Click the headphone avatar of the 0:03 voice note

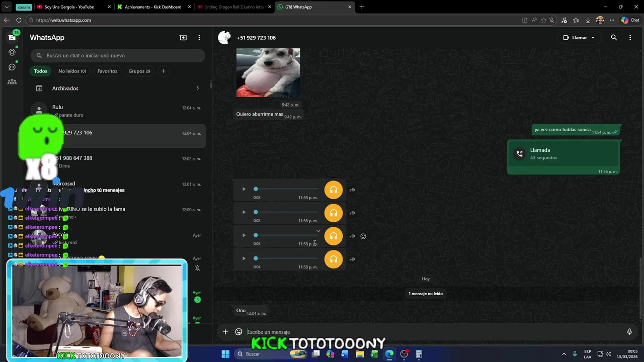pyautogui.click(x=334, y=236)
